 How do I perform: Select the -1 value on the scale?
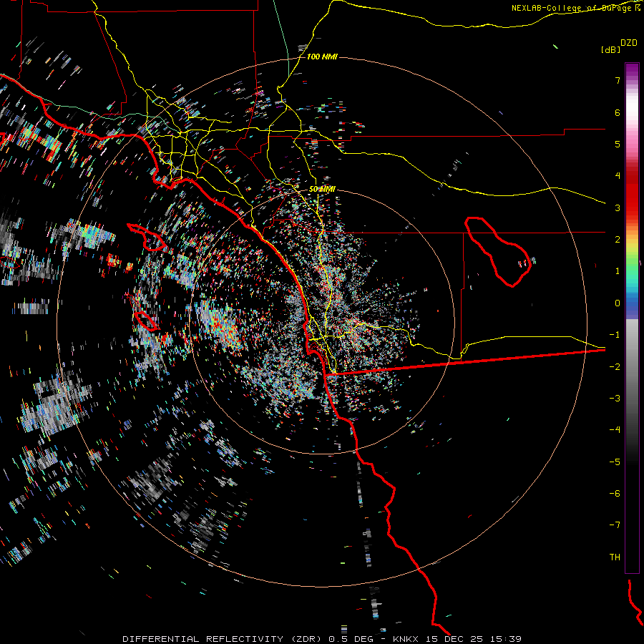click(615, 335)
